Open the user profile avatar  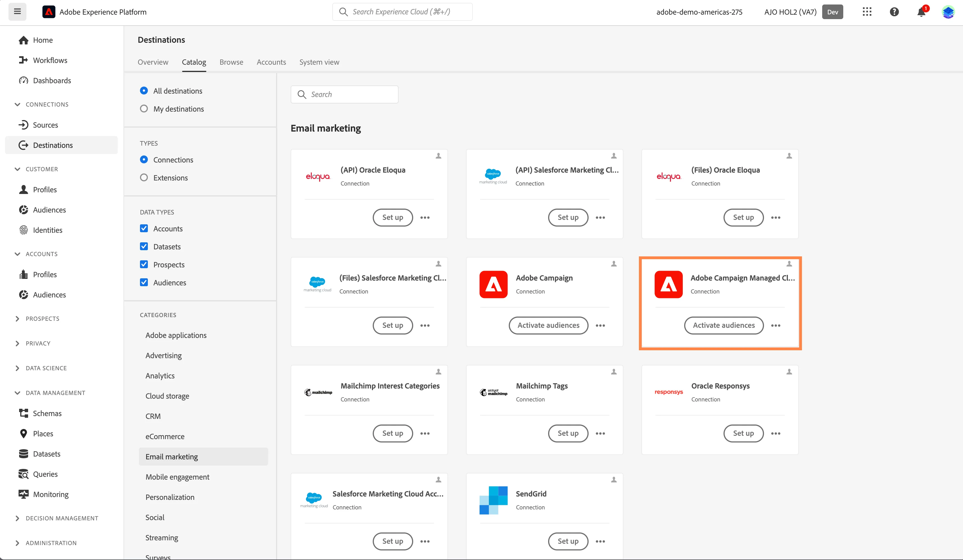point(948,12)
